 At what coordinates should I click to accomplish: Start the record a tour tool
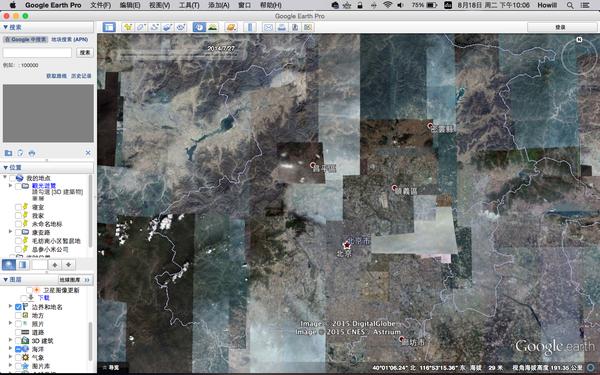[181, 27]
